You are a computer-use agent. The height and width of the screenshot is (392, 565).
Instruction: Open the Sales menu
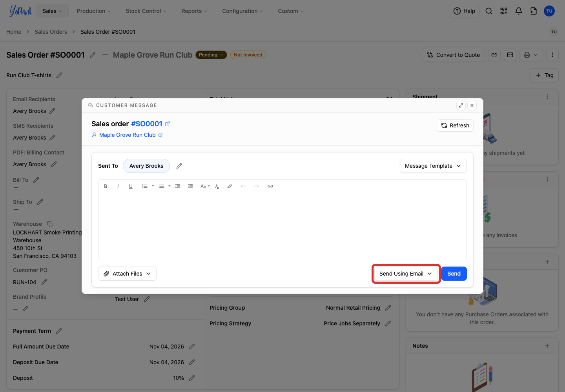(x=53, y=11)
